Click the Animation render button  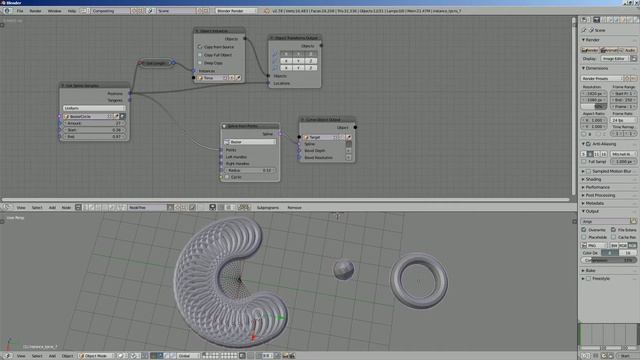[609, 50]
